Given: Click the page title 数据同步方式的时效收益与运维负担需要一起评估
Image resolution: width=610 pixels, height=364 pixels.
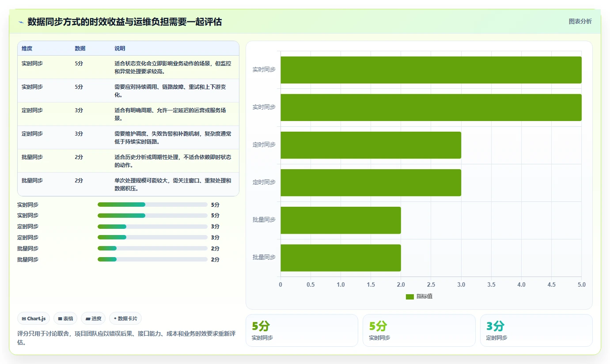Looking at the screenshot, I should (x=125, y=22).
